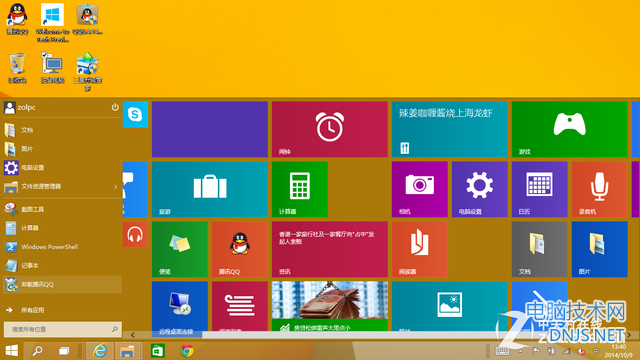This screenshot has width=640, height=360.
Task: Open the Reading List tile
Action: click(240, 306)
